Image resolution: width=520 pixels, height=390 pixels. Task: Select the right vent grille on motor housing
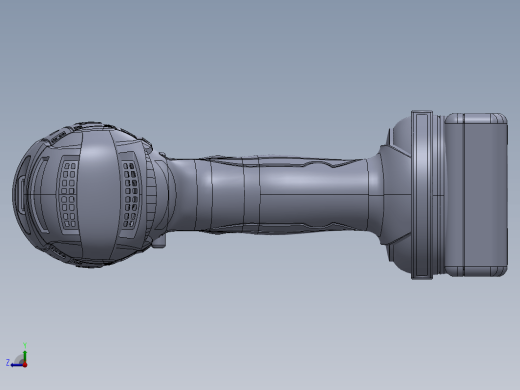coord(130,195)
